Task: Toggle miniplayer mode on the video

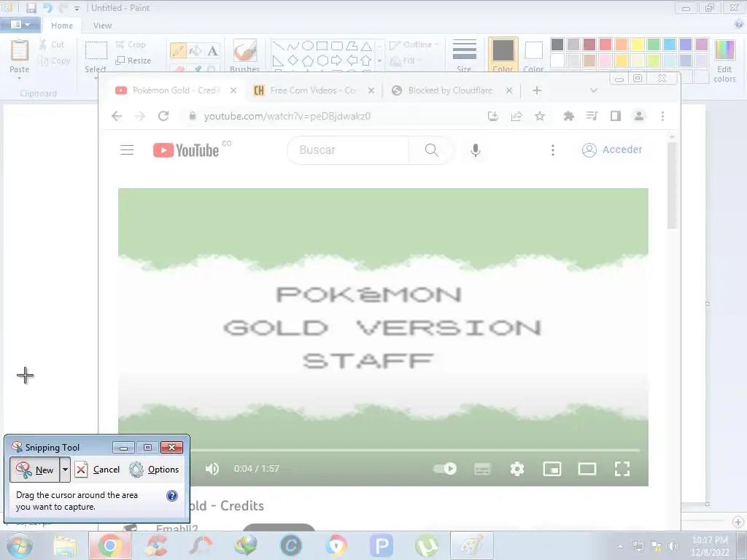Action: 552,469
